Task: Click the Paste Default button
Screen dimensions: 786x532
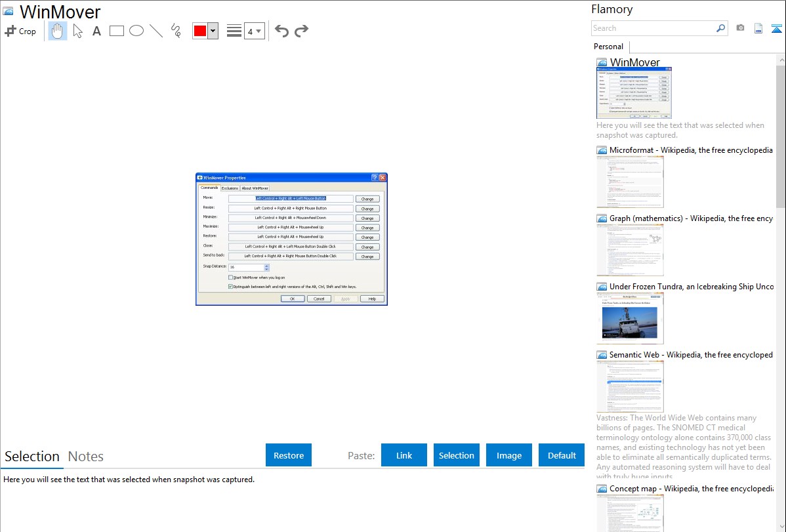Action: [x=562, y=455]
